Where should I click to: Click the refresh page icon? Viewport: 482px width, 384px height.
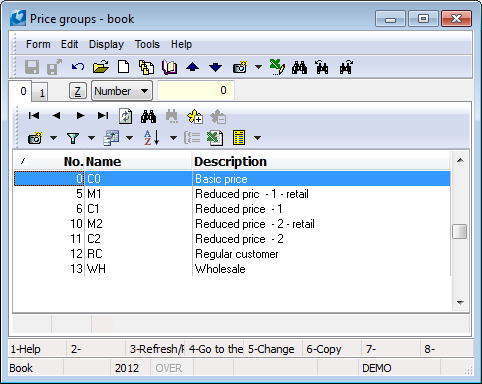coord(125,116)
